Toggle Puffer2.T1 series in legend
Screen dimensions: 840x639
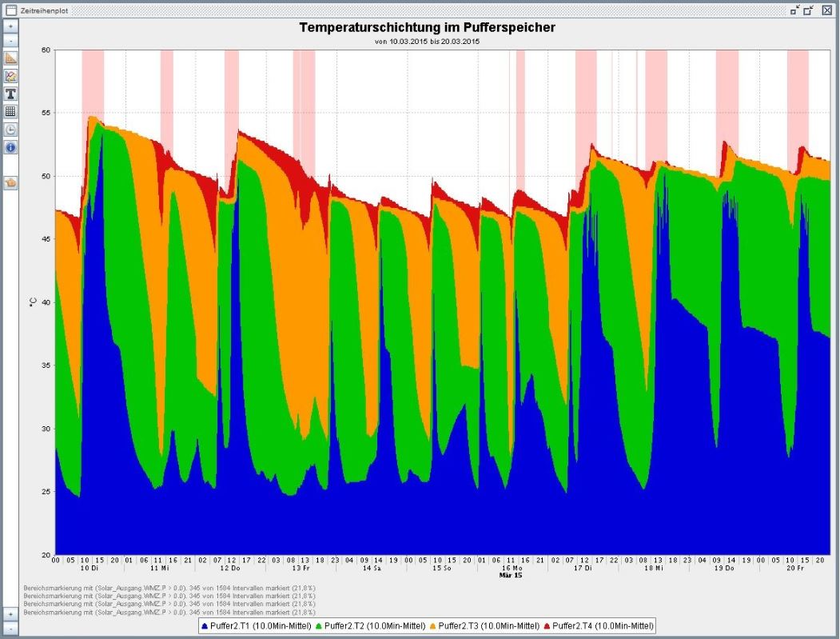pyautogui.click(x=256, y=625)
